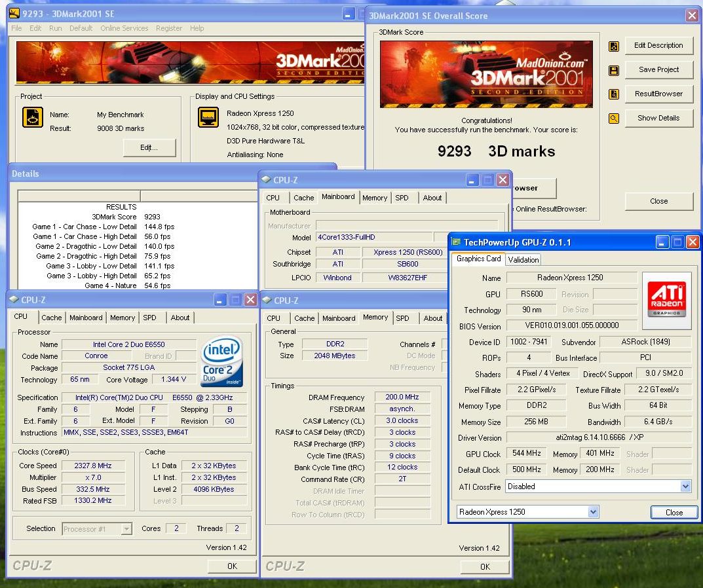Click the Edit Description icon
The width and height of the screenshot is (703, 588).
tap(614, 46)
